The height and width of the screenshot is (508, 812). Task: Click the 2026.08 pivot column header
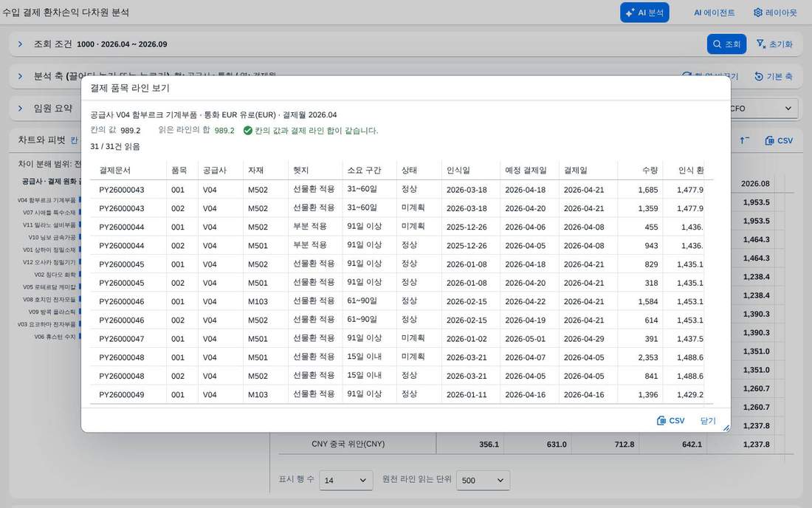[755, 183]
